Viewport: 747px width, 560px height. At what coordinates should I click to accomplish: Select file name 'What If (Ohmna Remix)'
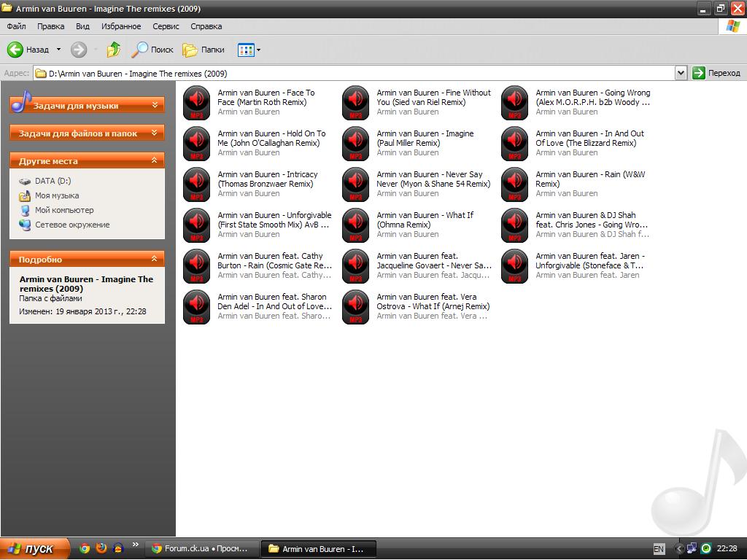pos(425,220)
